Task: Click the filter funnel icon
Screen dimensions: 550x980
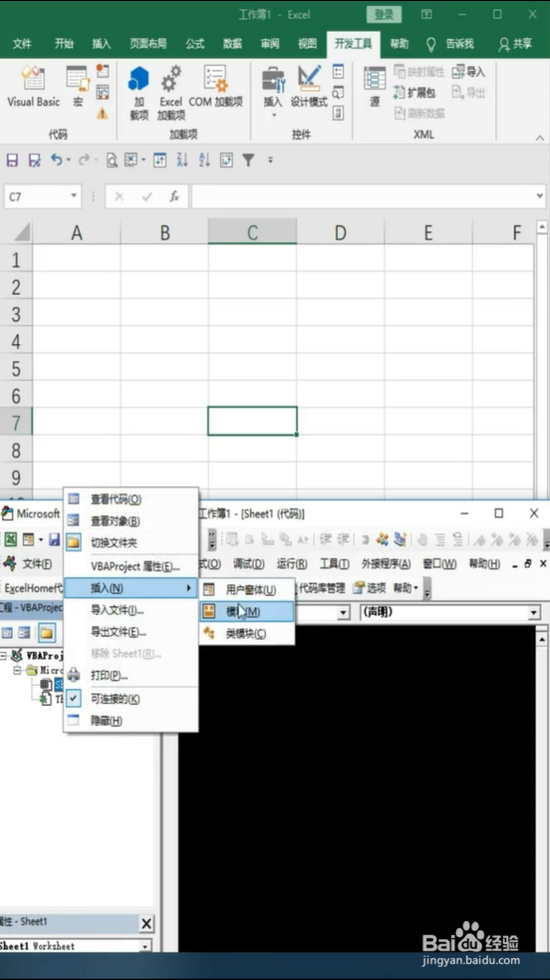Action: pyautogui.click(x=248, y=160)
